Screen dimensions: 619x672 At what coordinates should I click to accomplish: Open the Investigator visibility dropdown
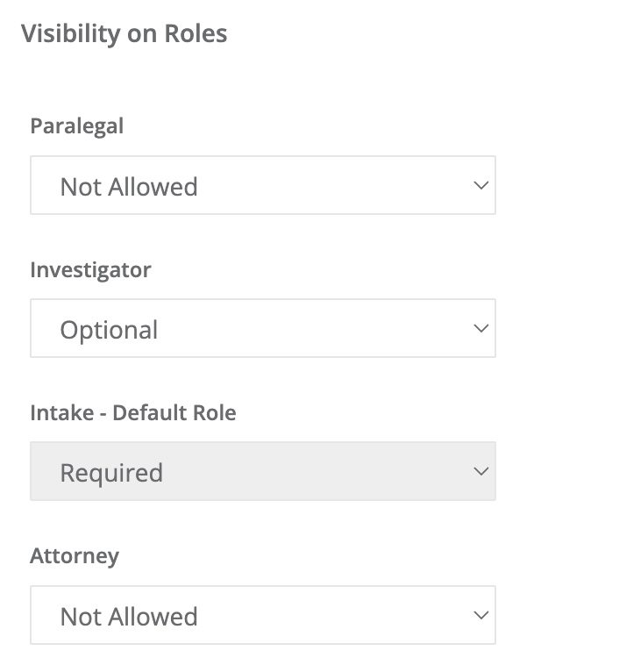pyautogui.click(x=263, y=328)
